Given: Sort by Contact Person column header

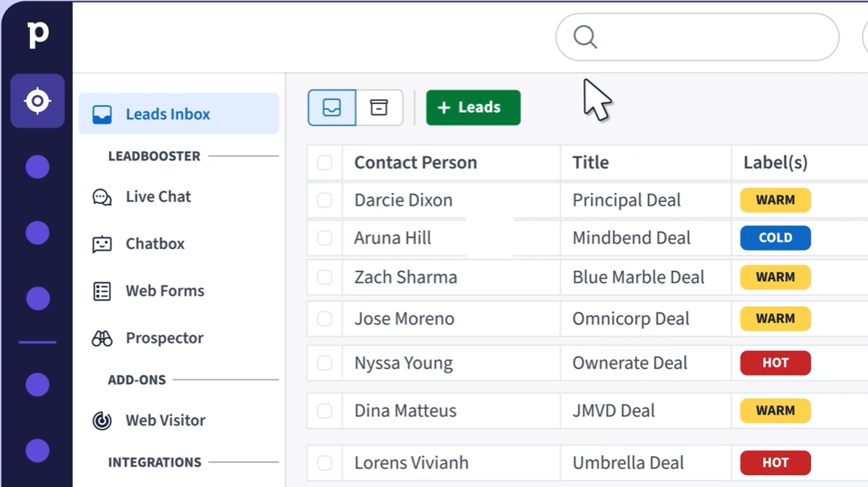Looking at the screenshot, I should pos(416,163).
